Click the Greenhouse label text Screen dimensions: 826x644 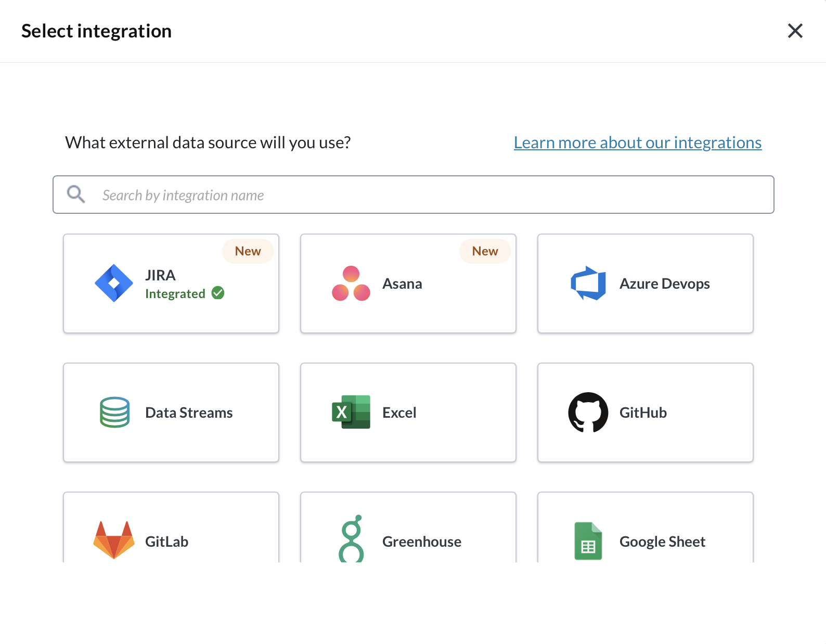point(422,542)
